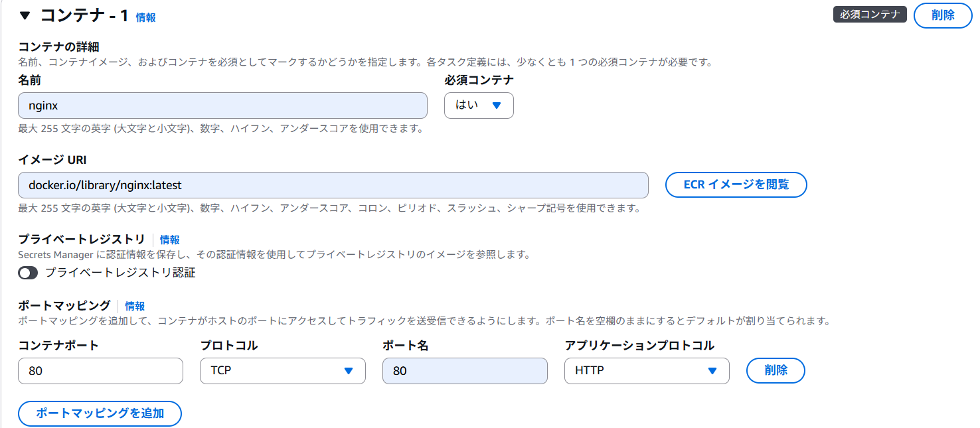Open the 情報 link beside コンテナ - 1
Screen dimensions: 980x428
pyautogui.click(x=146, y=18)
